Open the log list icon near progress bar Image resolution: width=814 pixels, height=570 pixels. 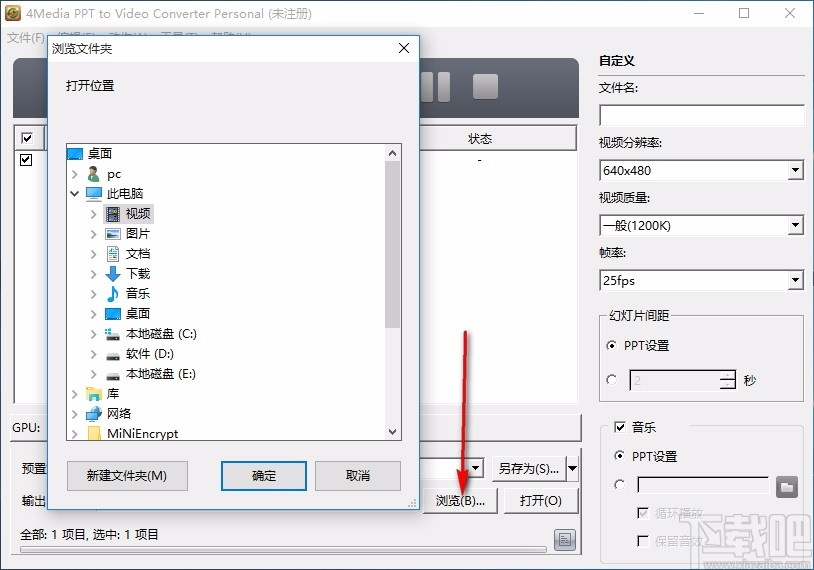point(565,540)
